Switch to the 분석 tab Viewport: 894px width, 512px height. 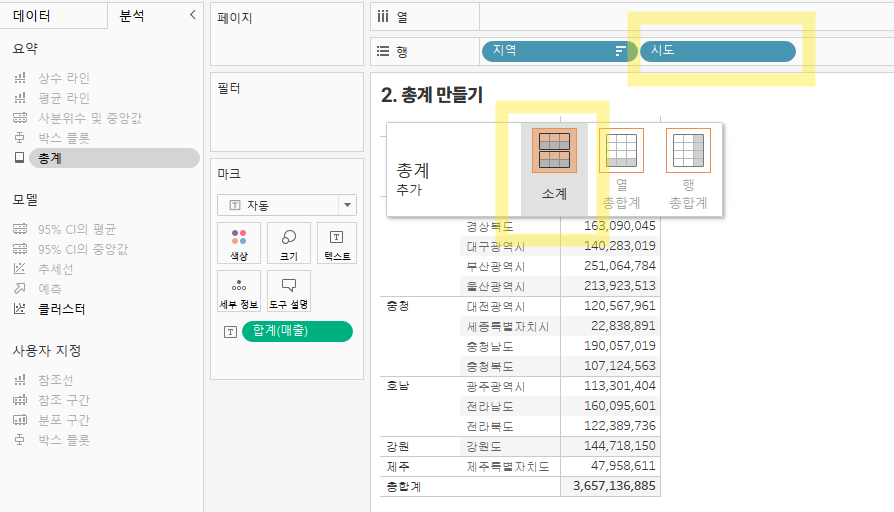pos(132,16)
